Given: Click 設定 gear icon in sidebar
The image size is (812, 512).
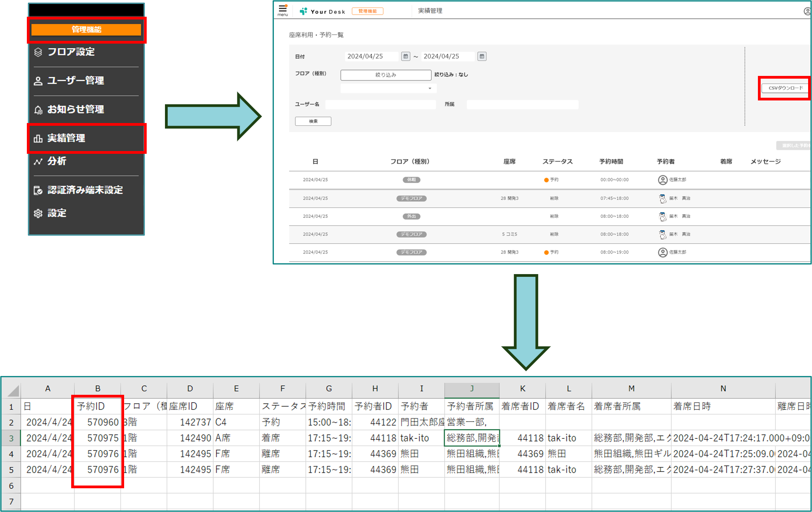Looking at the screenshot, I should (x=38, y=213).
